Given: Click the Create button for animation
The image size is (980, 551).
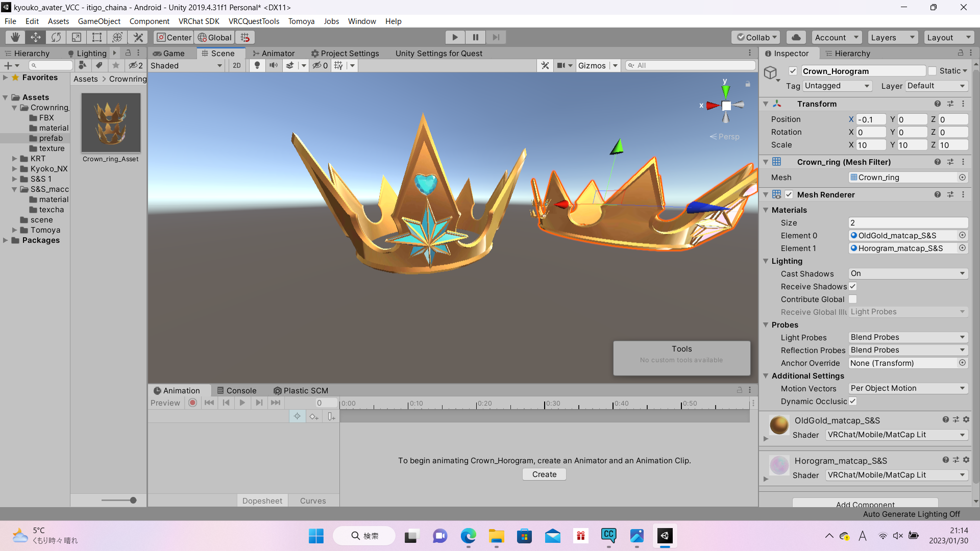Looking at the screenshot, I should tap(544, 474).
